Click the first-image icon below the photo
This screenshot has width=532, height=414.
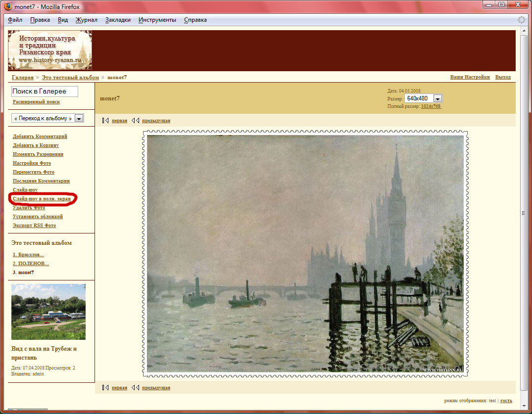coord(105,388)
